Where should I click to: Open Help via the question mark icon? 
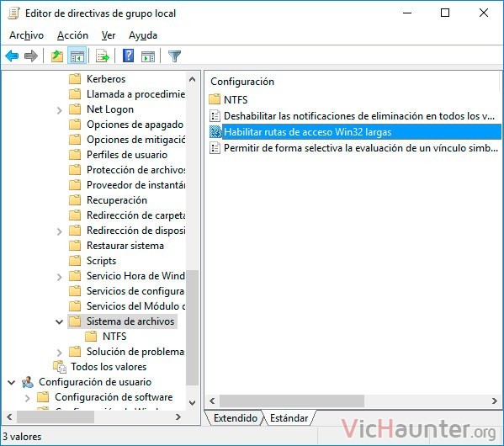pyautogui.click(x=128, y=56)
